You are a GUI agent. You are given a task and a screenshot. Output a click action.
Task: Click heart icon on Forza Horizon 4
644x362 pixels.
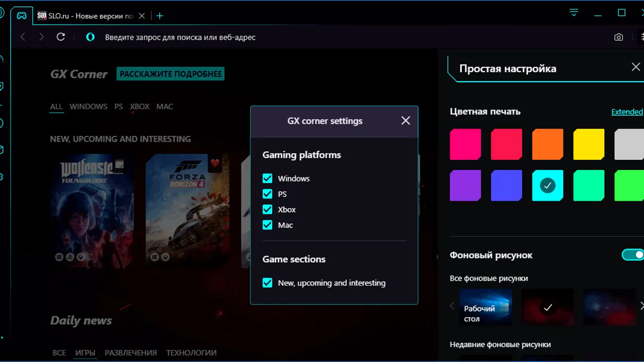[215, 163]
